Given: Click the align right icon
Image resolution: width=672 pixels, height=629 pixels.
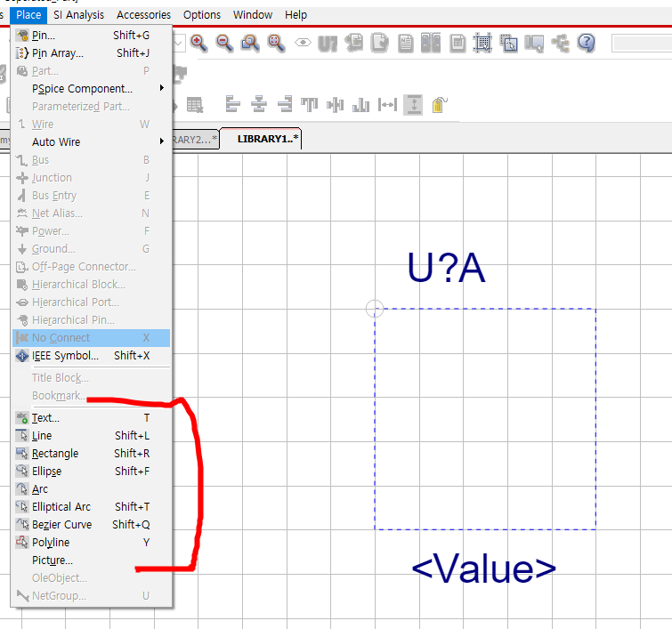Looking at the screenshot, I should tap(285, 105).
